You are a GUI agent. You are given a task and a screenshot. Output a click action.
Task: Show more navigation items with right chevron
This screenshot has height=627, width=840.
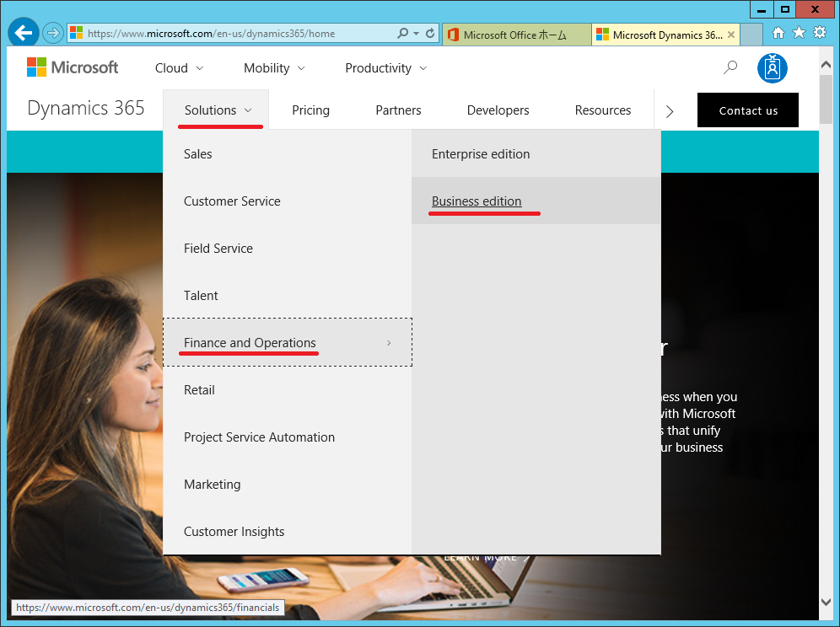pos(669,111)
